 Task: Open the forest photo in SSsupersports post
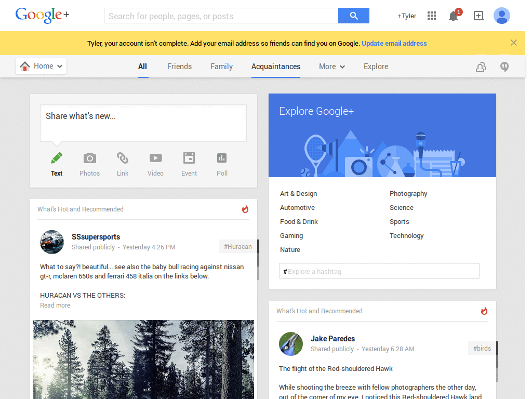[143, 360]
